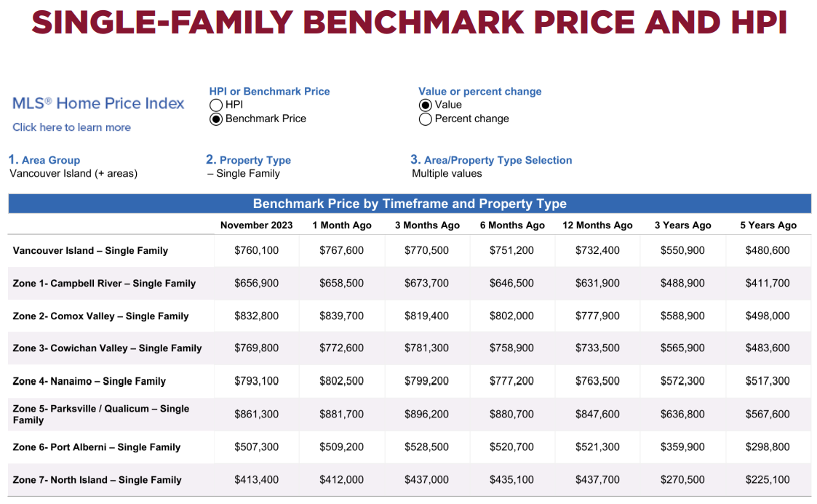Click the 12 Months Ago column header
The width and height of the screenshot is (817, 504).
coord(597,225)
